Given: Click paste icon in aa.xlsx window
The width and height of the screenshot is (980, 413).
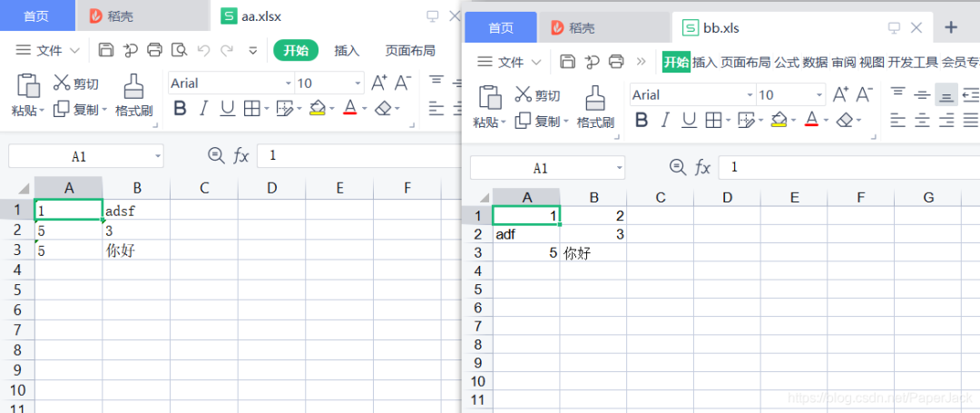Looking at the screenshot, I should point(27,85).
